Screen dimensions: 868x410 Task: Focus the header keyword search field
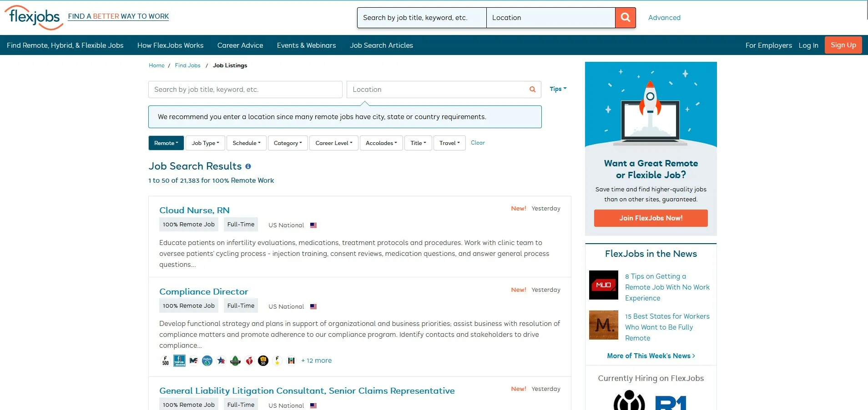pyautogui.click(x=422, y=18)
